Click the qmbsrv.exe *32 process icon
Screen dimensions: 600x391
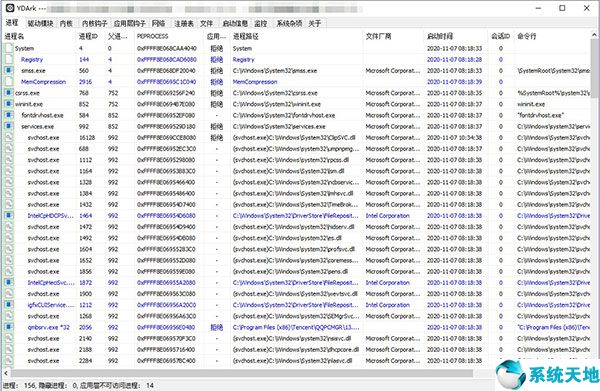[x=9, y=327]
